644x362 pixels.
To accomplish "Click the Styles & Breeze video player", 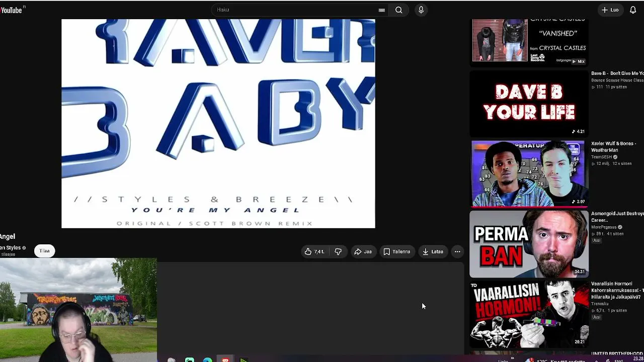I will click(218, 124).
